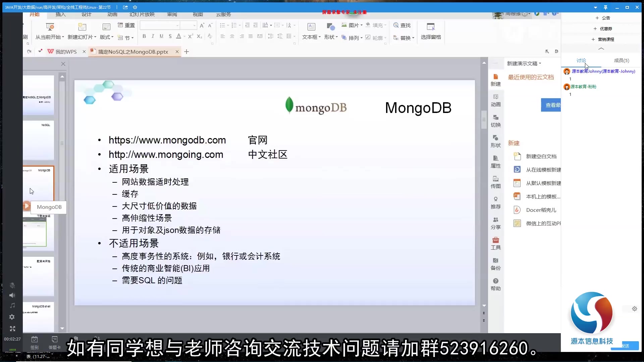The width and height of the screenshot is (644, 362).
Task: Close the 搞定NoSQL之MongoDB.pptx tab
Action: 177,52
